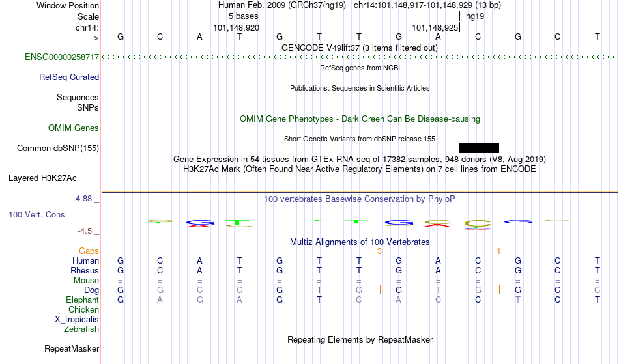Select the Chicken species label
Image resolution: width=619 pixels, height=364 pixels.
pyautogui.click(x=83, y=309)
